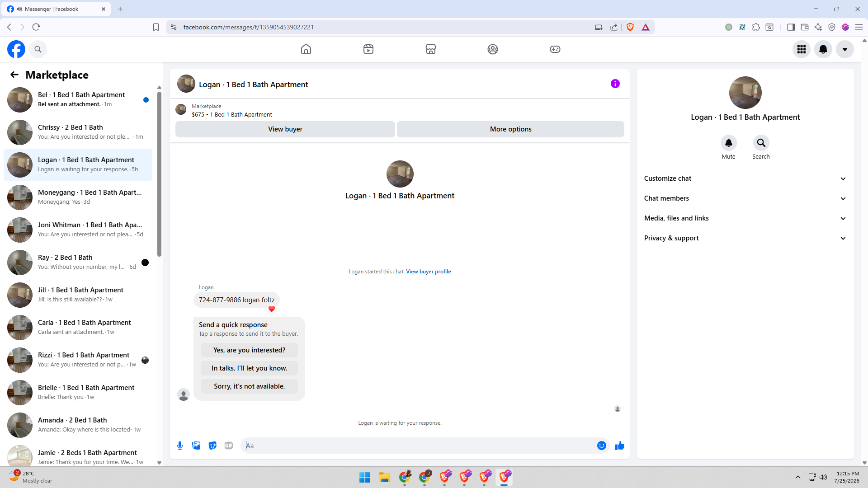The height and width of the screenshot is (488, 868).
Task: Expand Media, files and links section
Action: [745, 218]
